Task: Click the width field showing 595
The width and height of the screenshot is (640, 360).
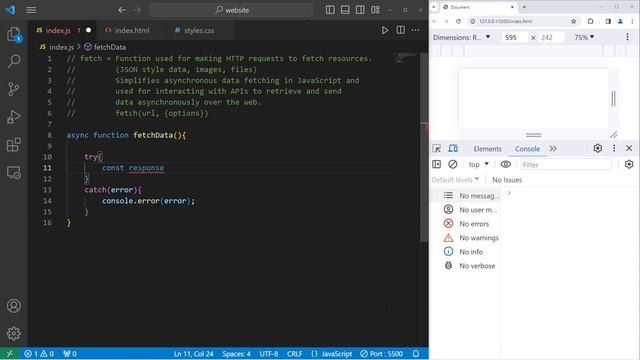Action: 514,38
